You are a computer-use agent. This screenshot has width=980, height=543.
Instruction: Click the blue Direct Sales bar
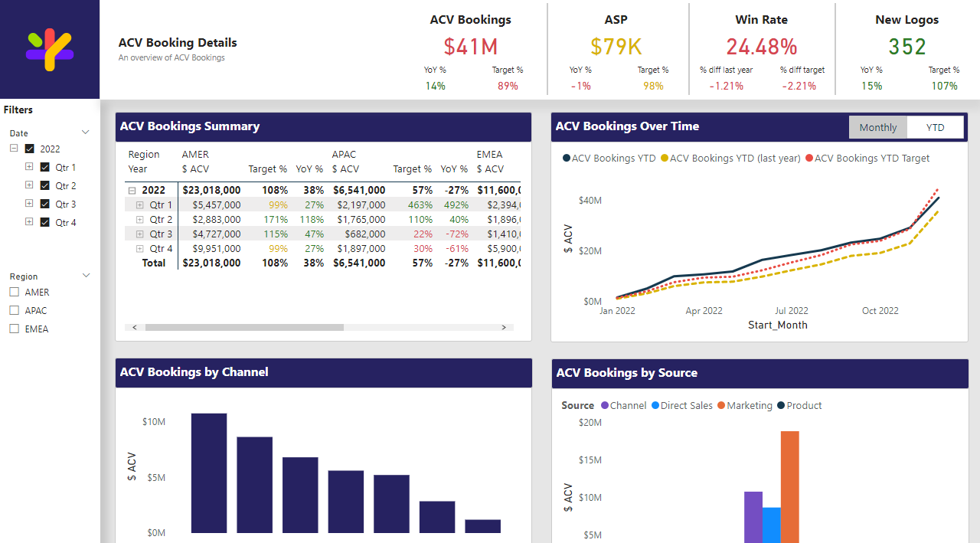coord(772,525)
